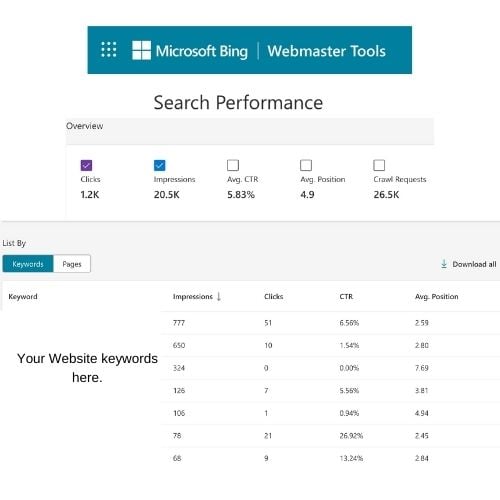This screenshot has width=500, height=500.
Task: Switch to the Pages tab
Action: (72, 264)
